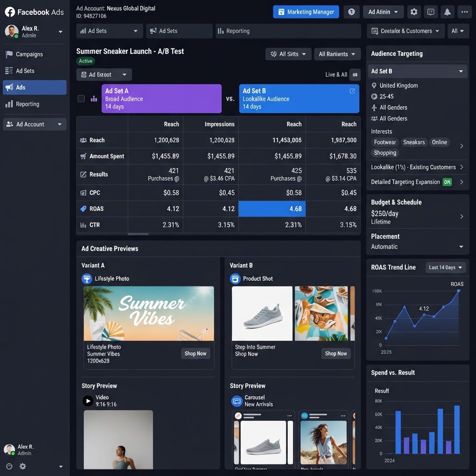
Task: Open Last 14 Days range dropdown
Action: click(x=445, y=267)
